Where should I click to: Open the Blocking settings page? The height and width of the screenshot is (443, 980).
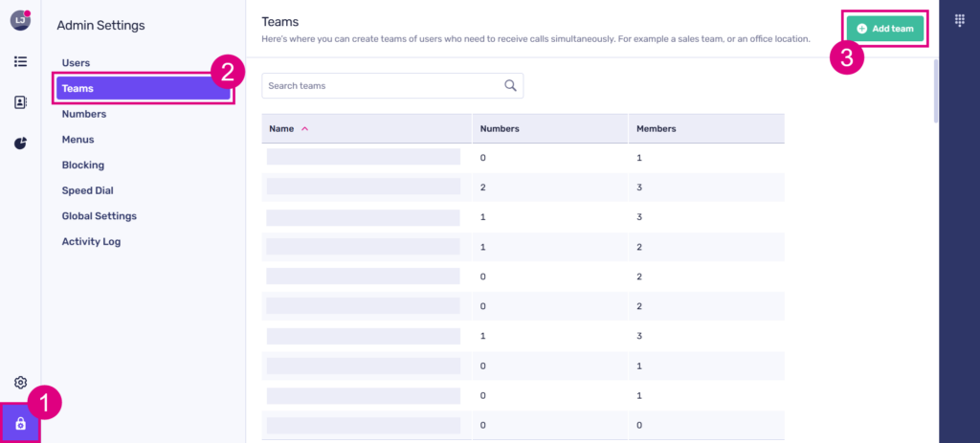click(83, 165)
